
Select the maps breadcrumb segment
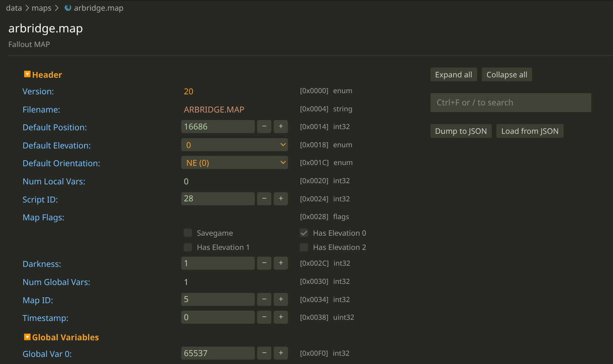click(41, 8)
